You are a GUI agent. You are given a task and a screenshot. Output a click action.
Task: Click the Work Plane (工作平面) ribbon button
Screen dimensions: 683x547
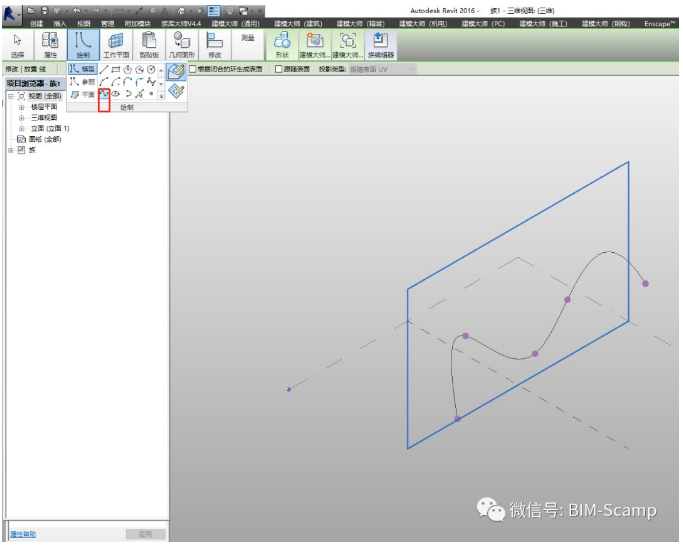[117, 45]
